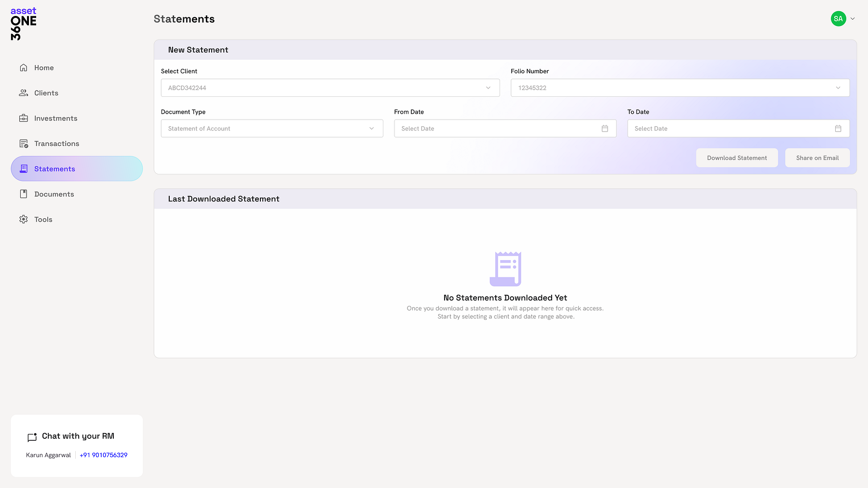Call the RM number +91 9010756329
Screen dimensions: 868x488
103,455
